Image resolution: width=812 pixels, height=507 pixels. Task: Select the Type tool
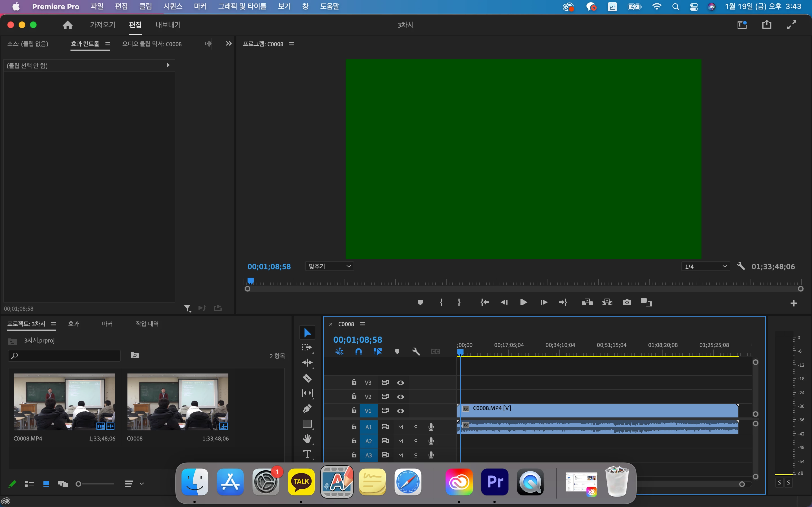(307, 454)
